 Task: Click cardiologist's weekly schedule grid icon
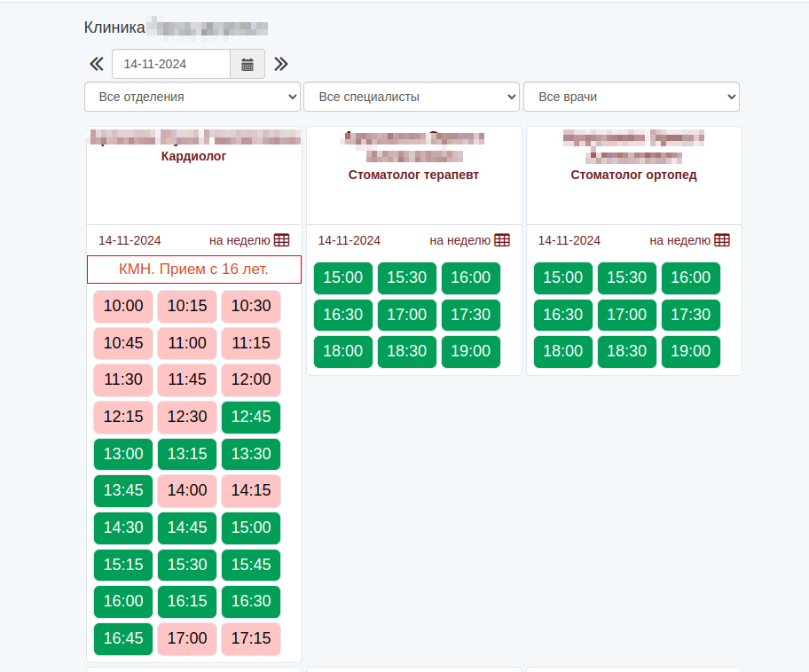(281, 239)
